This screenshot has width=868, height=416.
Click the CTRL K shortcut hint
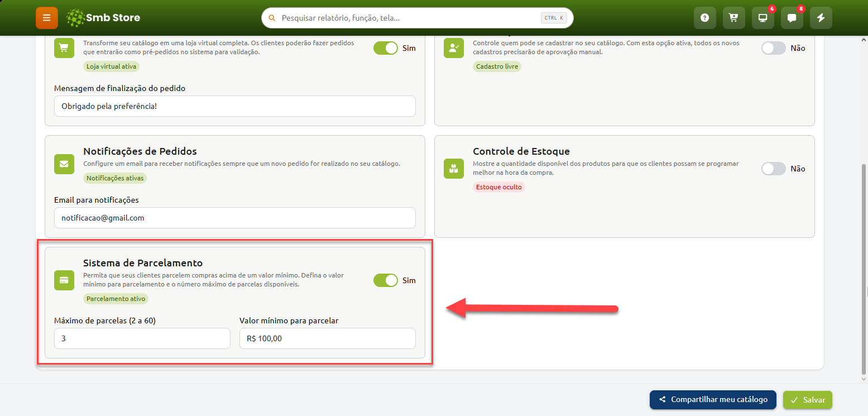pyautogui.click(x=554, y=18)
